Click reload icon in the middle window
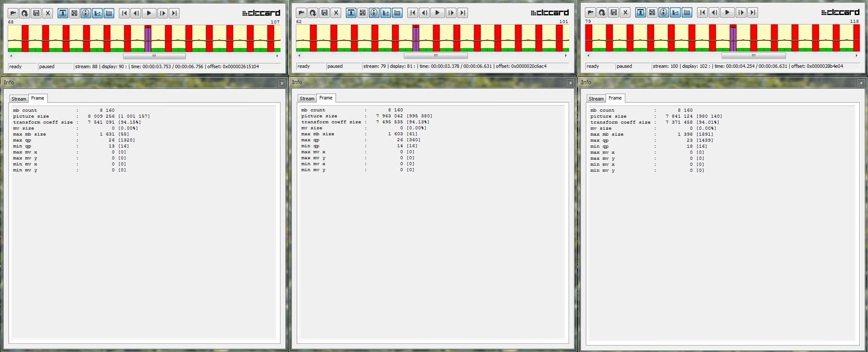Screen dimensions: 868x352 point(313,13)
